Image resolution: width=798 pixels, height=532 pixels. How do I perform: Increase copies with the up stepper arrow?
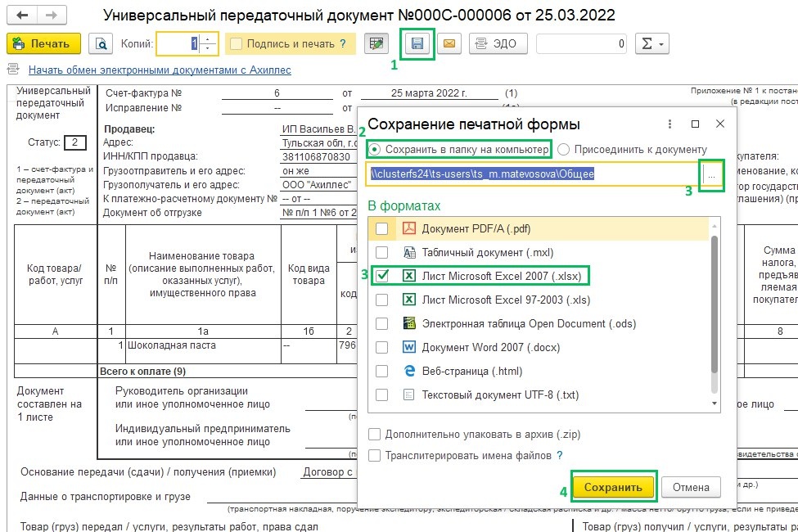pyautogui.click(x=208, y=39)
